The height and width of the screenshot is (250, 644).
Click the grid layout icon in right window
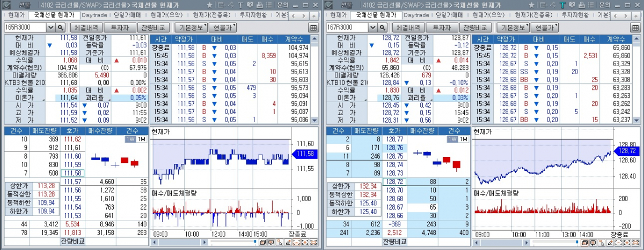click(635, 27)
